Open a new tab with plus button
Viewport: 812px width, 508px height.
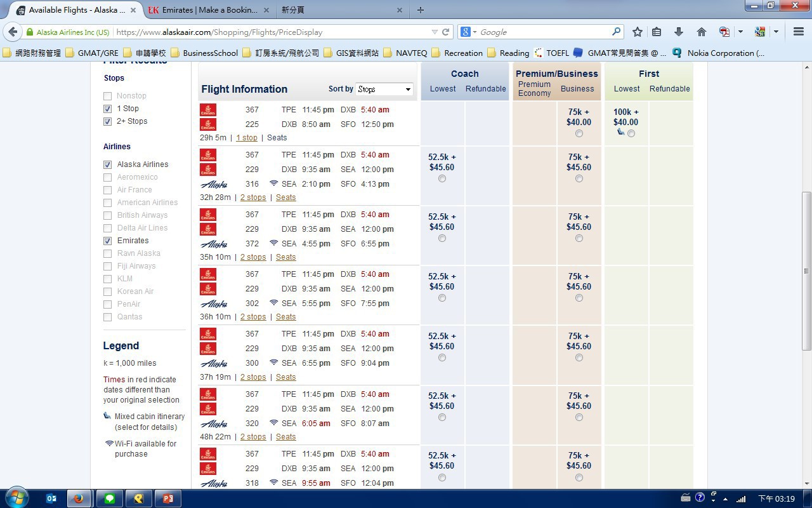pyautogui.click(x=420, y=10)
